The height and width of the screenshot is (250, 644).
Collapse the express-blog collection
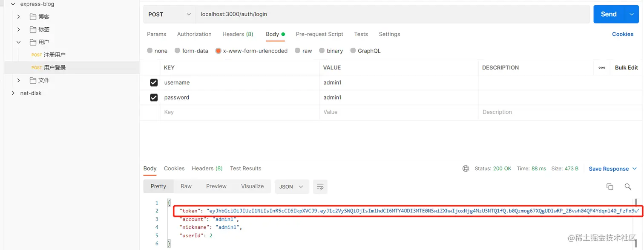[x=13, y=4]
